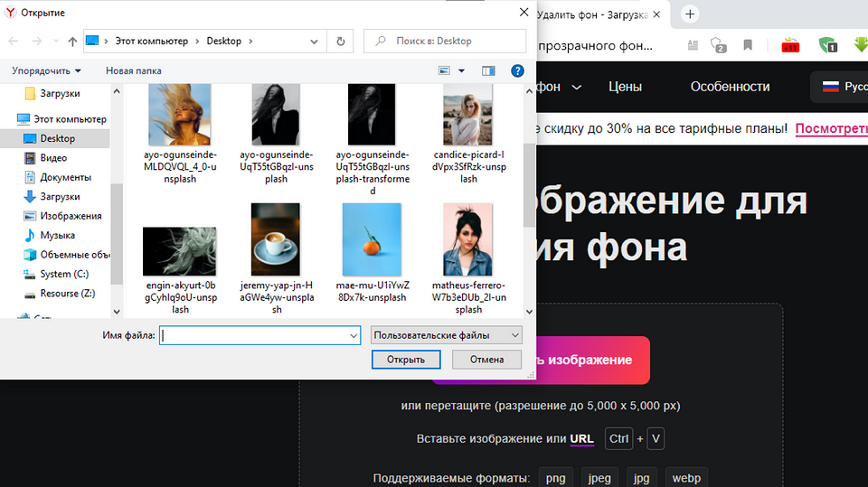Click file list scrollbar down arrow
The width and height of the screenshot is (868, 487).
tap(529, 312)
